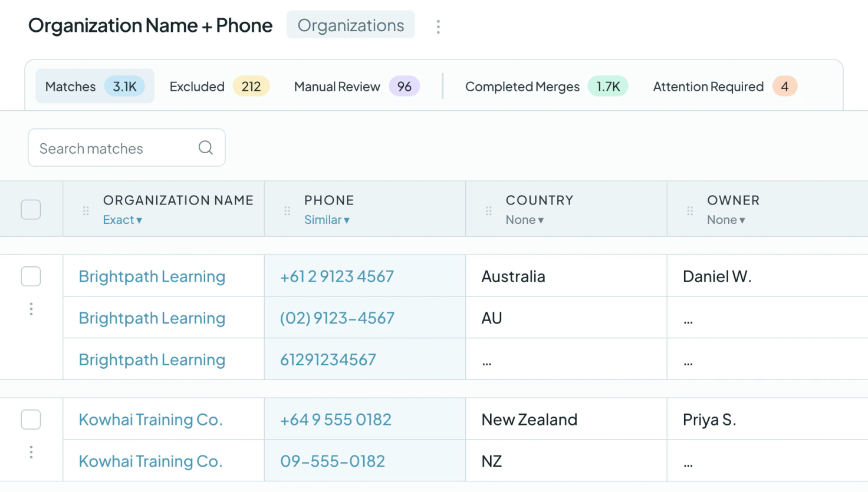Open the Similar match dropdown for Phone
Viewport: 868px width, 492px height.
pos(327,220)
